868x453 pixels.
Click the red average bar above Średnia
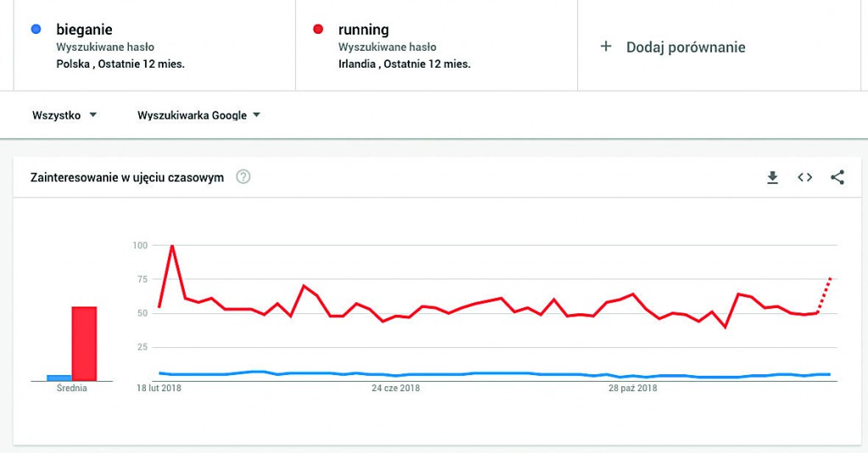[x=84, y=343]
